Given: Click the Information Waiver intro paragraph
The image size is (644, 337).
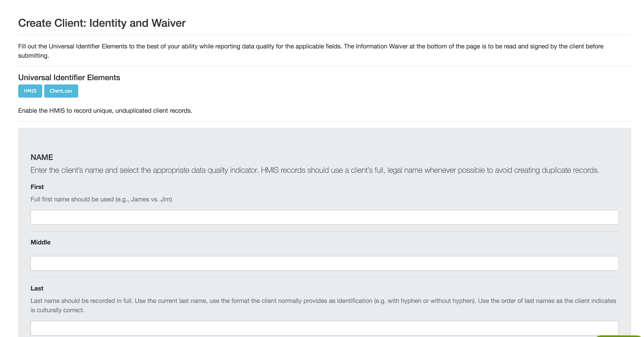Looking at the screenshot, I should (x=311, y=46).
